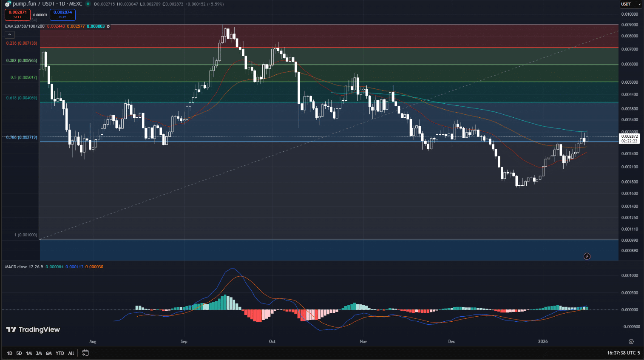Select the 6M timeframe option

click(x=48, y=353)
